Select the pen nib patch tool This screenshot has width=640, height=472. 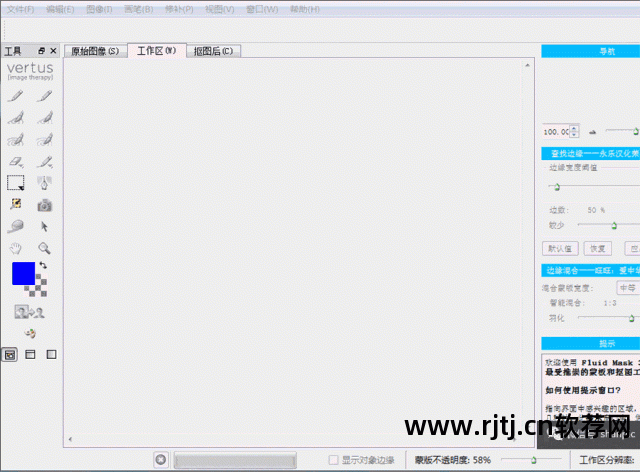pos(44,183)
